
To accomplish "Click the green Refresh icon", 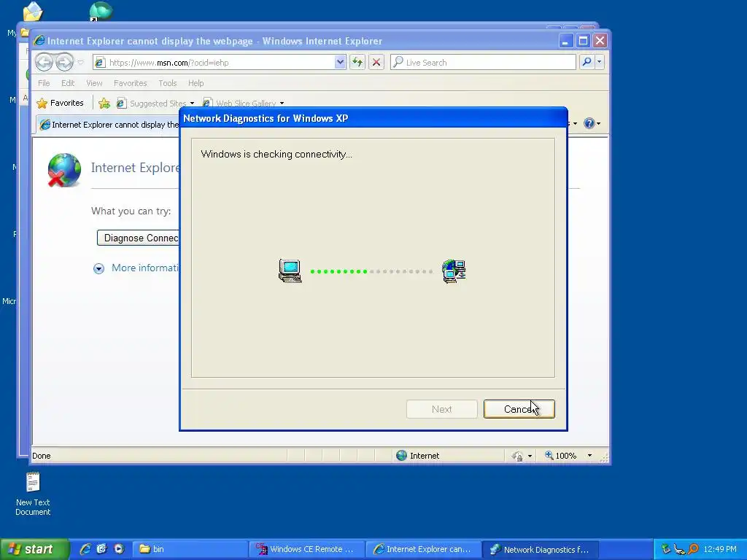I will point(357,62).
